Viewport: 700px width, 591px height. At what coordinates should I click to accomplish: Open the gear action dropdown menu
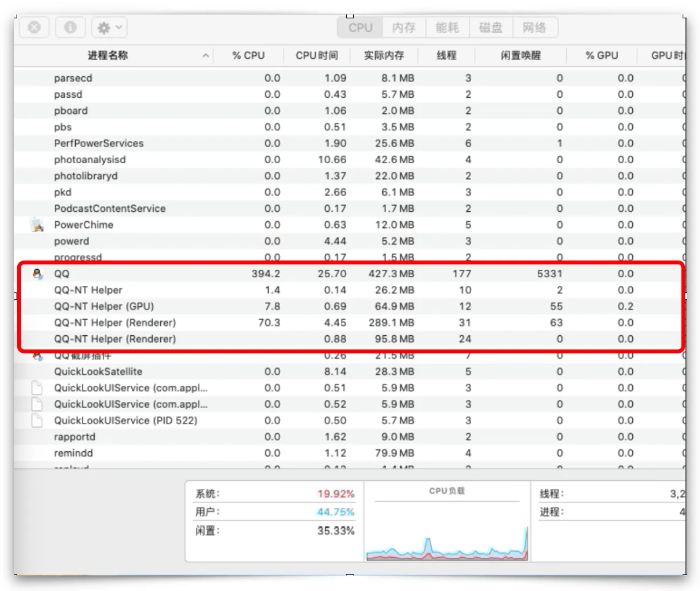pyautogui.click(x=110, y=27)
